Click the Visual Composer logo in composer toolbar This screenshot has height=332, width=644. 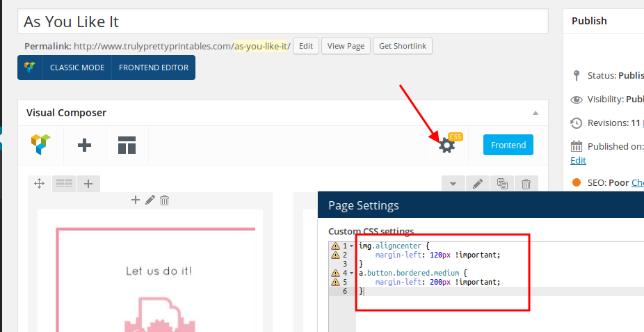[x=40, y=145]
